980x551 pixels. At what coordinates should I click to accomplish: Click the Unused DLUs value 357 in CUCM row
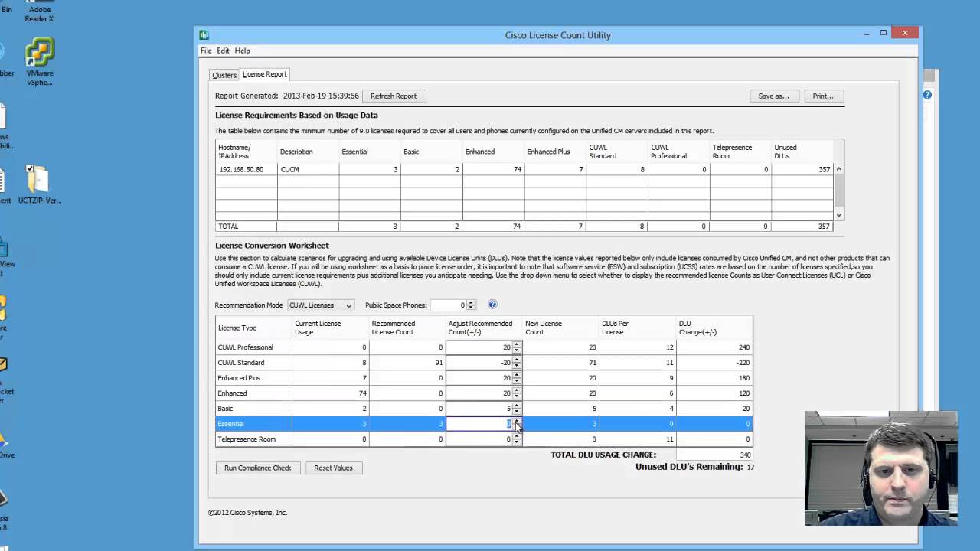tap(802, 169)
